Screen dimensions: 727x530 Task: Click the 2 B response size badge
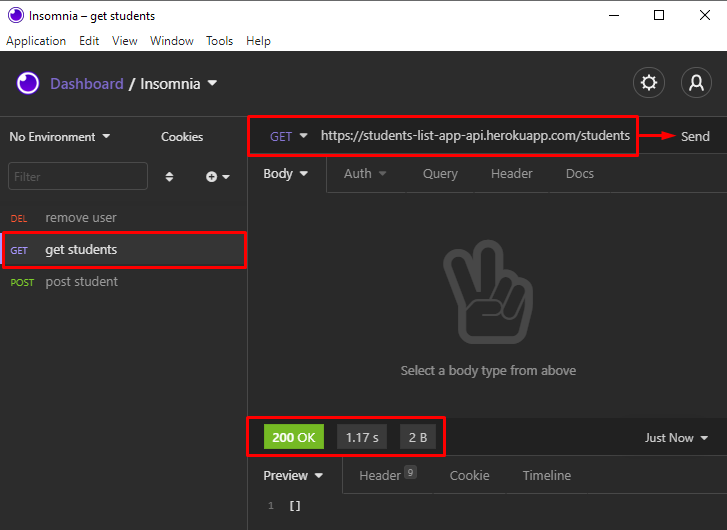pyautogui.click(x=418, y=437)
